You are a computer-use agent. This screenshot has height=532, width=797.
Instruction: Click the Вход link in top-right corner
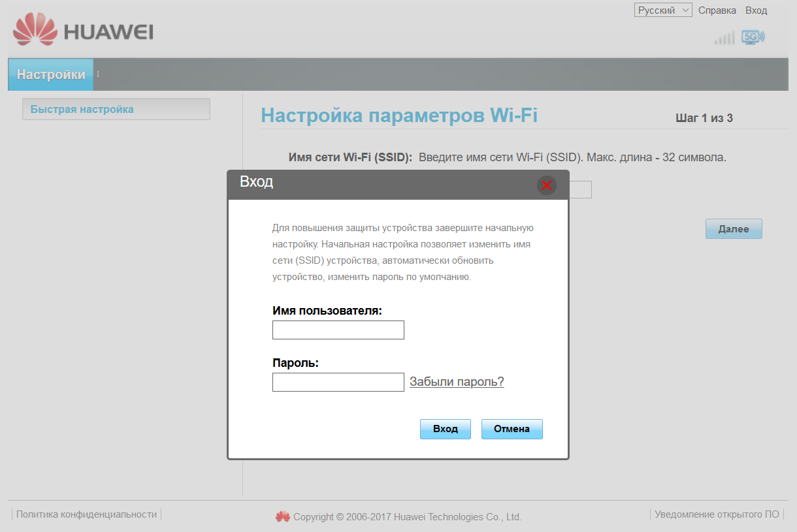(x=756, y=10)
